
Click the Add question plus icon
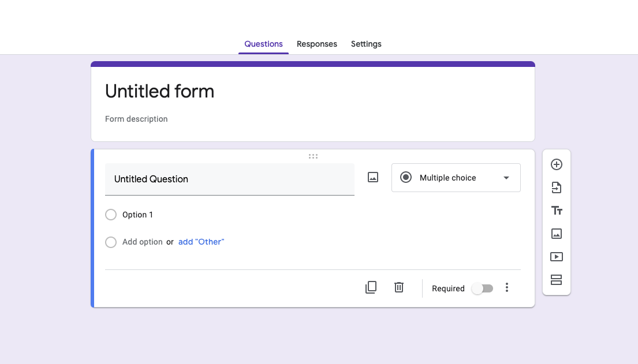(x=557, y=164)
